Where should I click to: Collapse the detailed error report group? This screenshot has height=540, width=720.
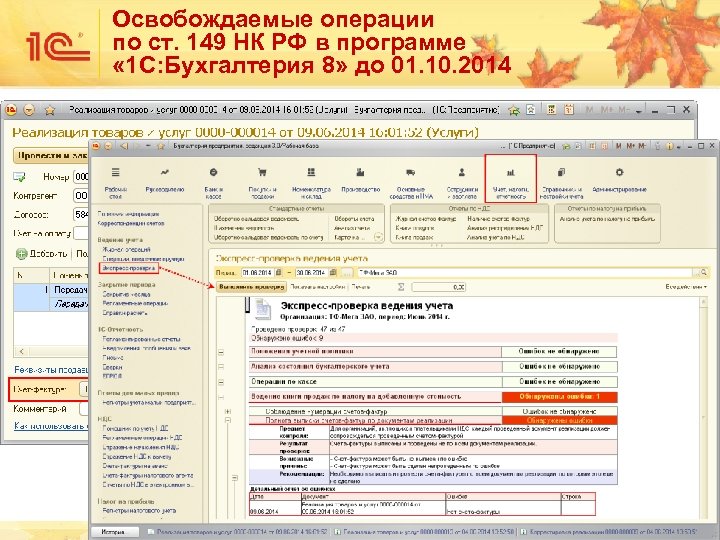[x=235, y=478]
